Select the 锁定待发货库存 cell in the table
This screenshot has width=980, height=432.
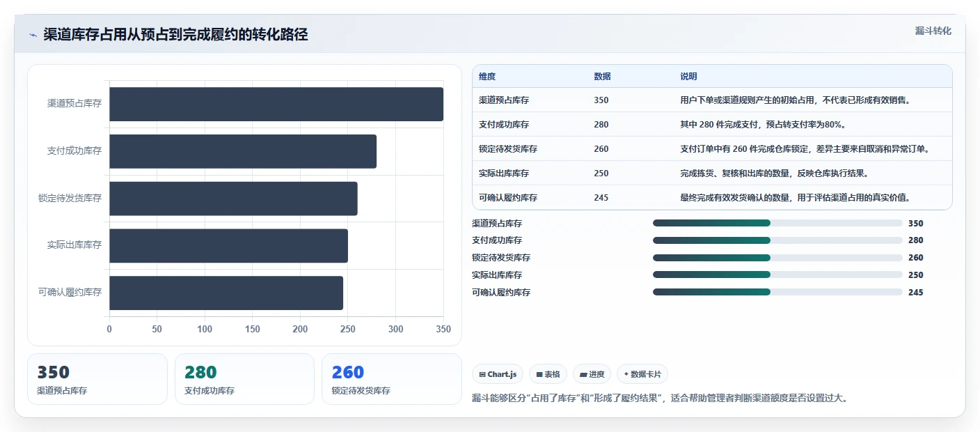508,149
